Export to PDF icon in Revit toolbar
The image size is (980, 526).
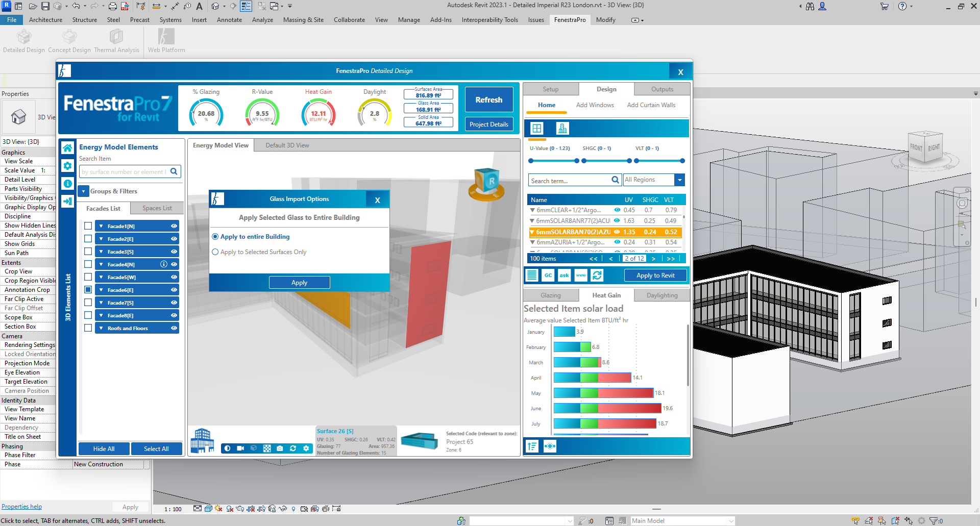[x=125, y=6]
